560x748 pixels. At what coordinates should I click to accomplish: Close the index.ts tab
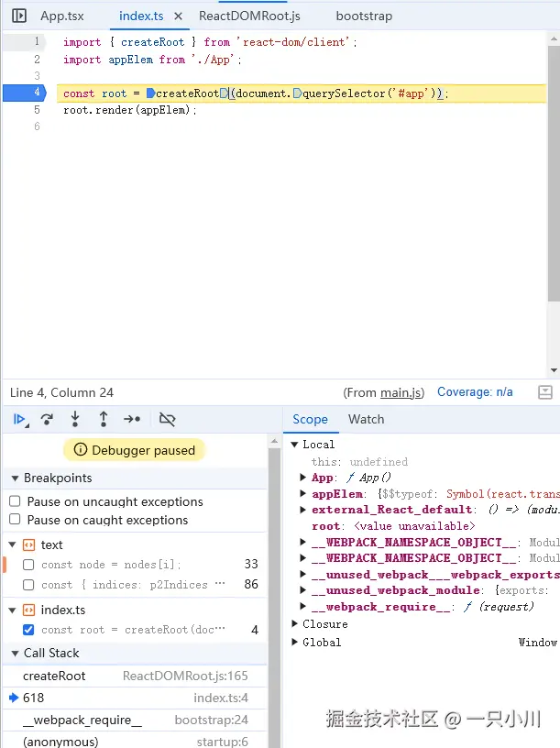tap(179, 16)
